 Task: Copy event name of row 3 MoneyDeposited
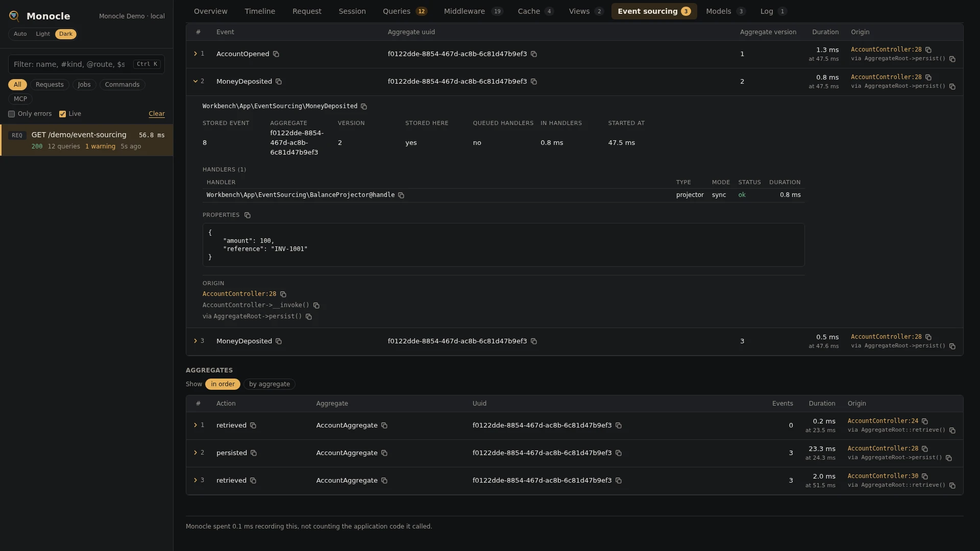pos(279,341)
